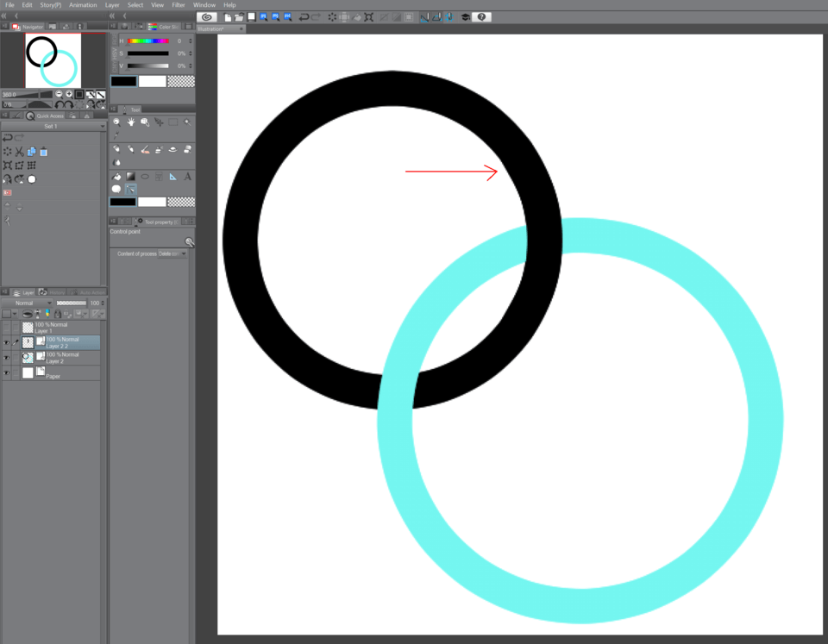Viewport: 828px width, 644px height.
Task: Open the Filter menu
Action: [178, 4]
